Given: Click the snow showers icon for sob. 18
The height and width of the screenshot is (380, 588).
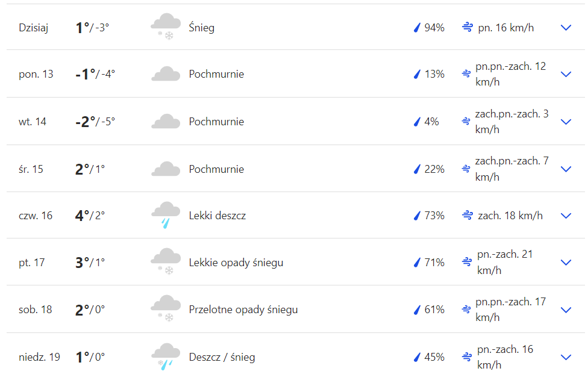Looking at the screenshot, I should (166, 310).
